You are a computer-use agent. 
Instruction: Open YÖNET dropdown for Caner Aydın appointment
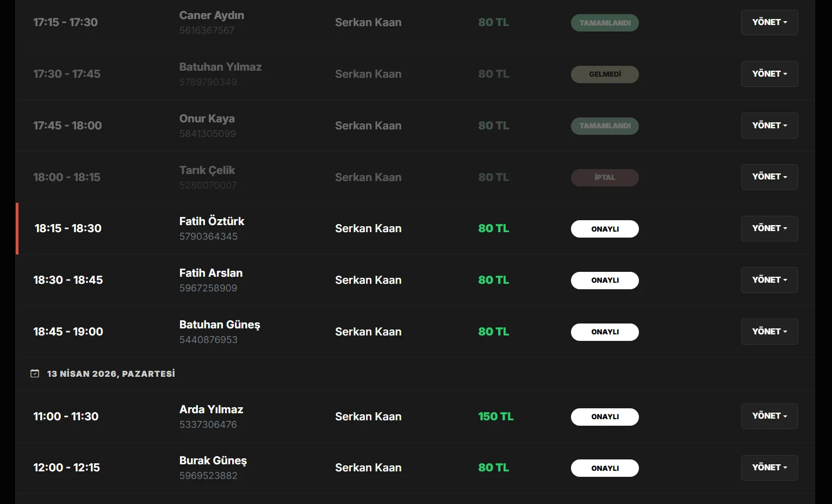tap(769, 22)
